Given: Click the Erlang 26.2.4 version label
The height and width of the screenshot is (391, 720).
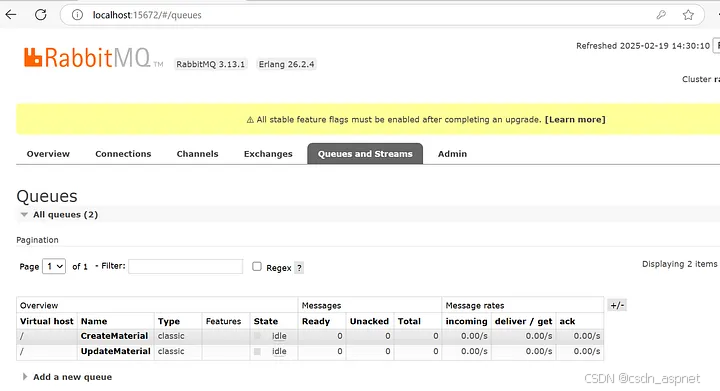Looking at the screenshot, I should coord(287,64).
